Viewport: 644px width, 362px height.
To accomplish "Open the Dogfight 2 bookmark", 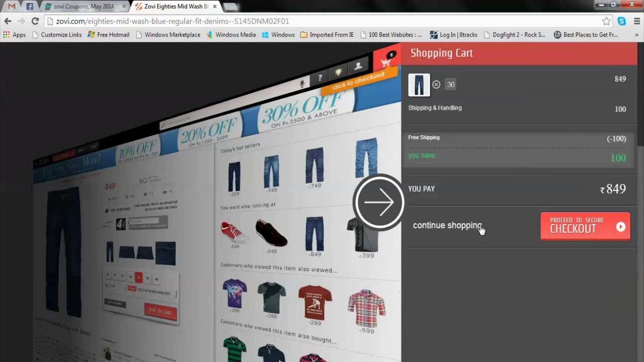I will pos(515,35).
